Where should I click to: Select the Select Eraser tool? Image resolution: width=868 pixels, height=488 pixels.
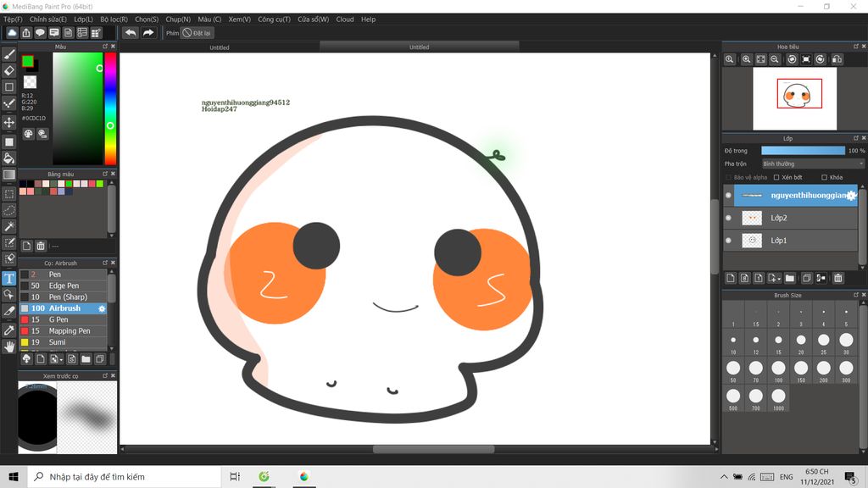point(9,258)
